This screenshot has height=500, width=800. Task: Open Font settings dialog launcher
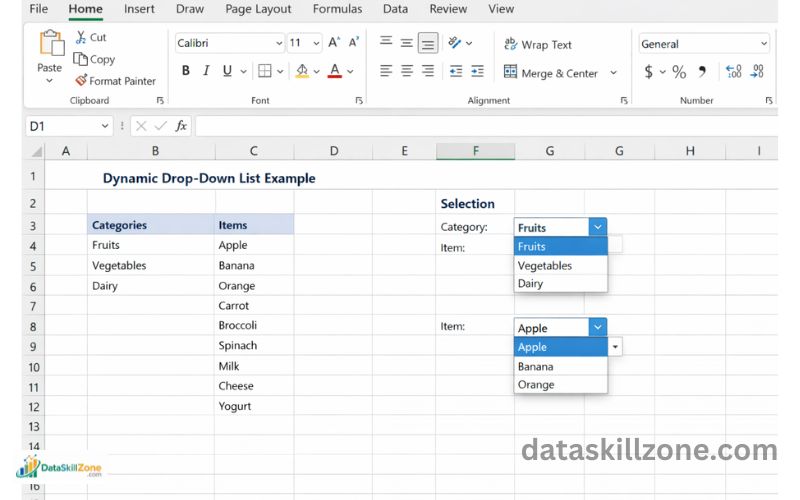tap(359, 101)
